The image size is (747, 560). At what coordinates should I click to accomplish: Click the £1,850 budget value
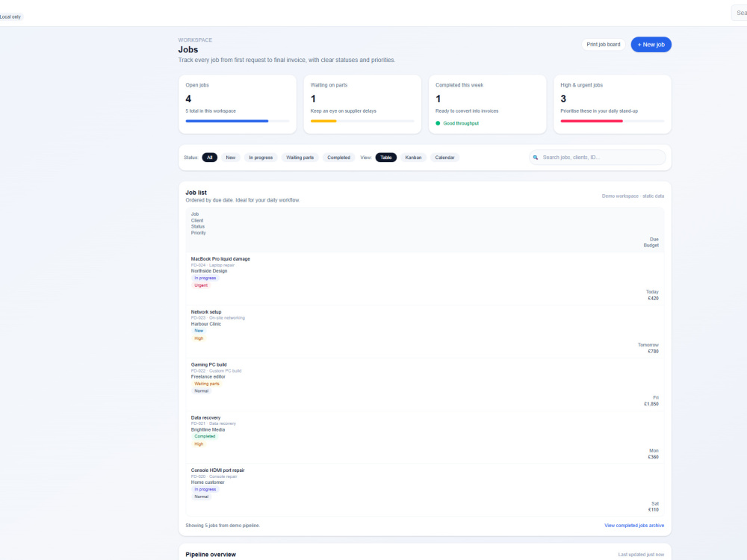(651, 404)
